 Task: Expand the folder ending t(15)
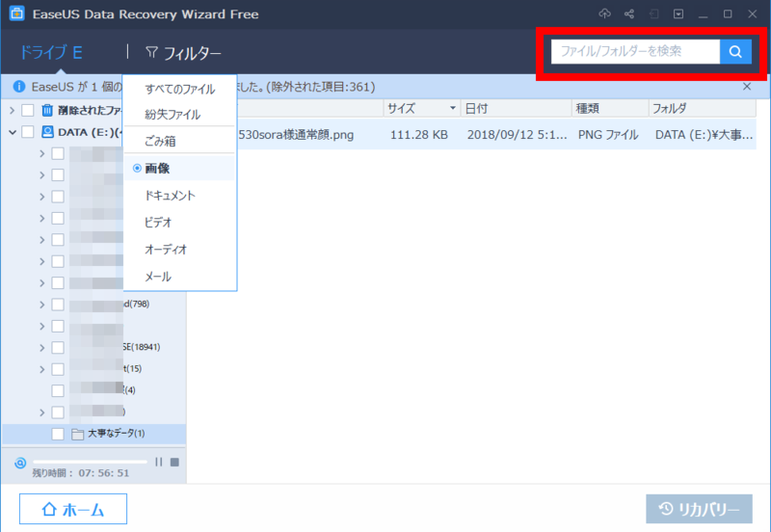click(x=42, y=369)
